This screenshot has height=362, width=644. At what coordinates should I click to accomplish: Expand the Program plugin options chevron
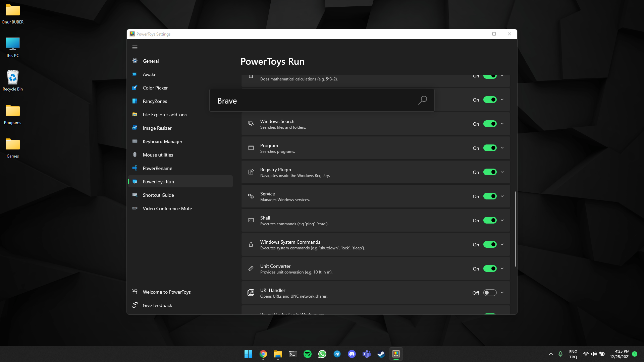click(x=502, y=148)
